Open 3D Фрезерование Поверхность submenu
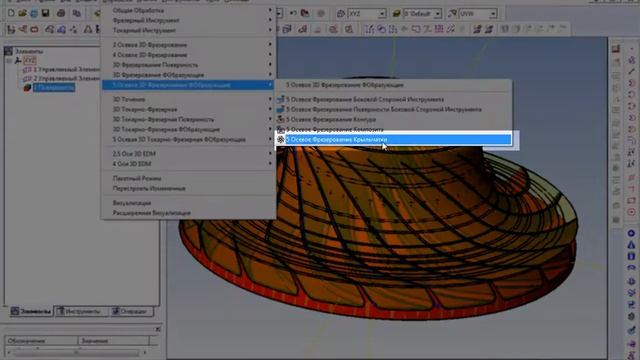Screen dimensions: 640x360 (188, 65)
